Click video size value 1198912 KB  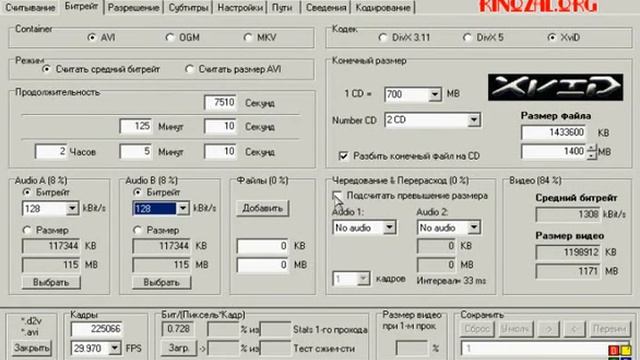pos(568,253)
